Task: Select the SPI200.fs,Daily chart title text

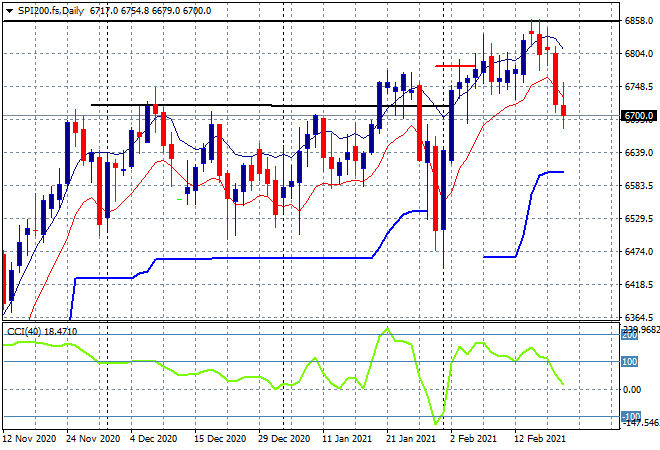Action: [x=51, y=11]
